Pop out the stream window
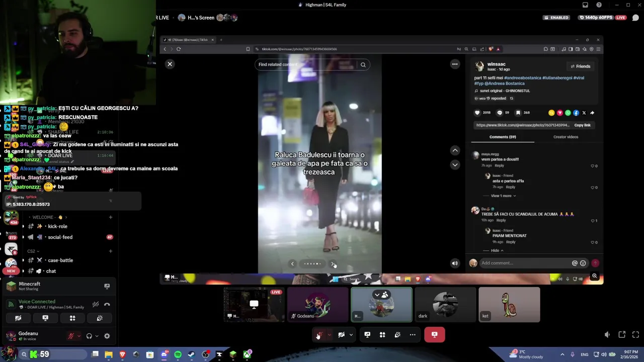The height and width of the screenshot is (362, 644). point(622,335)
